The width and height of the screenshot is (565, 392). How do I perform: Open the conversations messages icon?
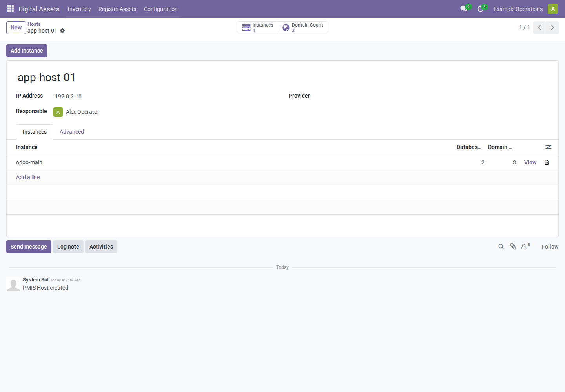pyautogui.click(x=464, y=9)
